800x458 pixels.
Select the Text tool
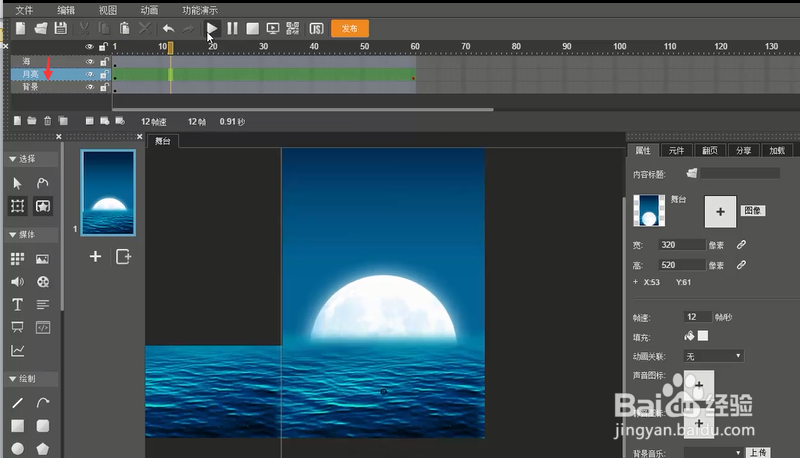tap(17, 304)
